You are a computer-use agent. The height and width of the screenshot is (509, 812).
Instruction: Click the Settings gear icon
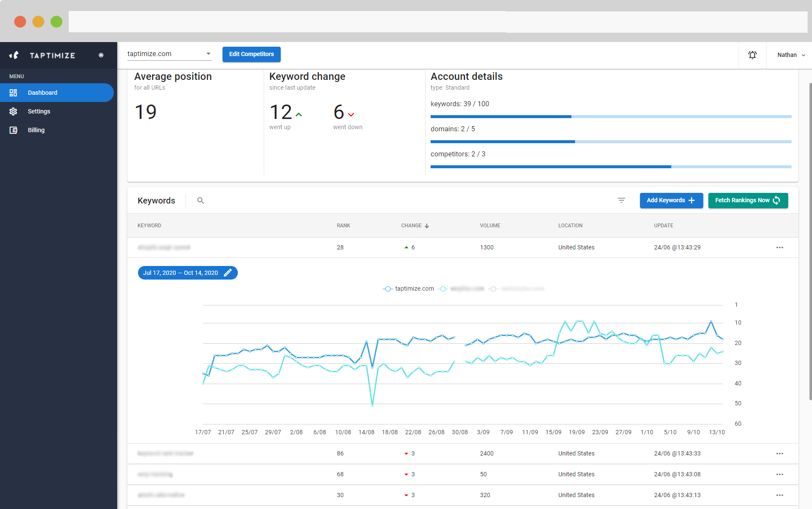[x=13, y=111]
